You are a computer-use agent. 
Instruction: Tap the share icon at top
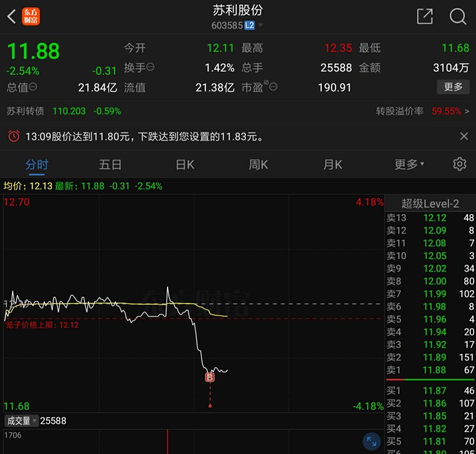click(424, 16)
